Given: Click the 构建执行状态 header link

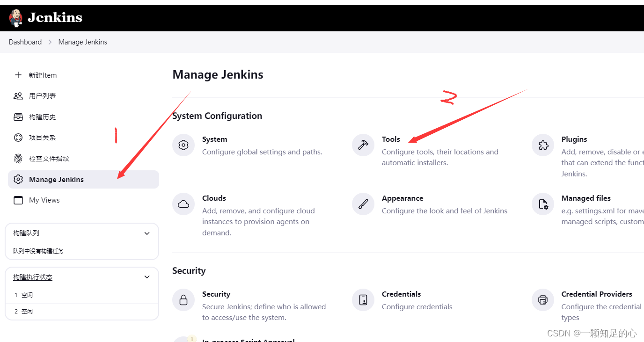Looking at the screenshot, I should pos(33,277).
